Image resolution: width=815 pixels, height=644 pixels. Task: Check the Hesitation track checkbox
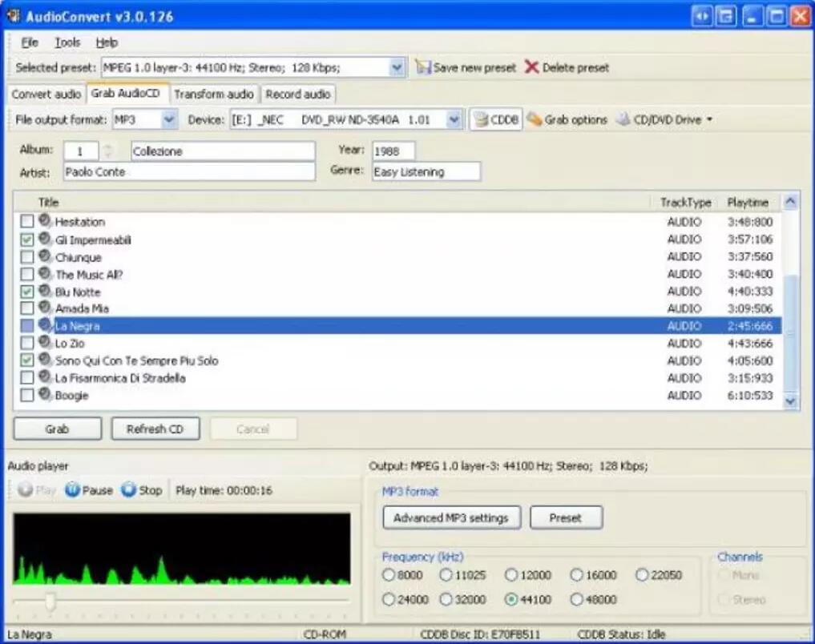coord(27,222)
